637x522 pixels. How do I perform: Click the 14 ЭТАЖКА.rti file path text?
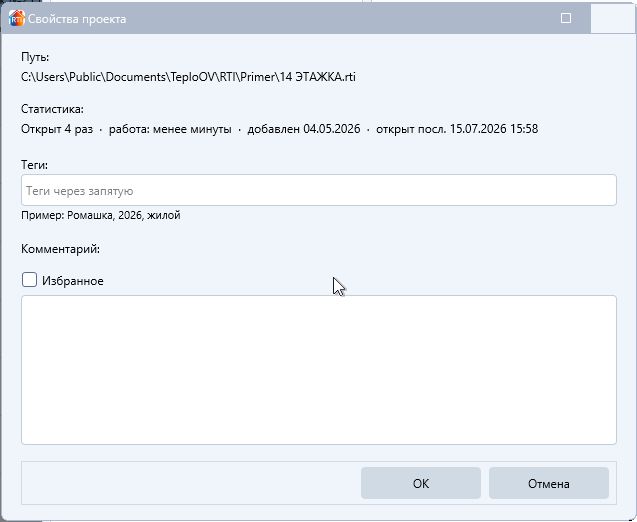click(x=188, y=77)
